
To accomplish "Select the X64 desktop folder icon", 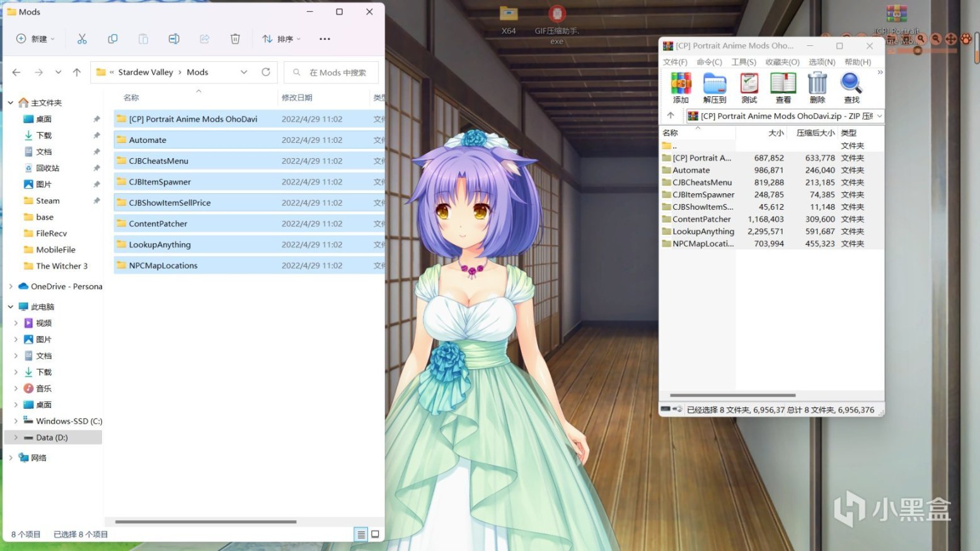I will pos(509,20).
